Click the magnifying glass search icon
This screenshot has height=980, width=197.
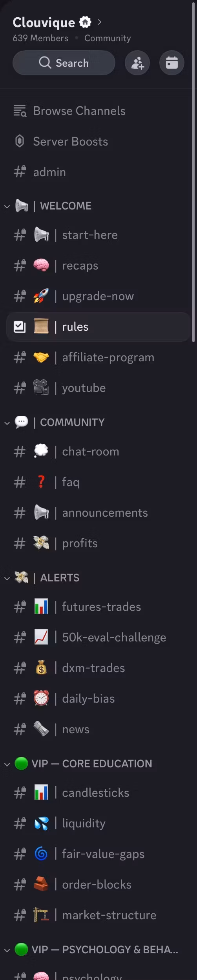45,62
